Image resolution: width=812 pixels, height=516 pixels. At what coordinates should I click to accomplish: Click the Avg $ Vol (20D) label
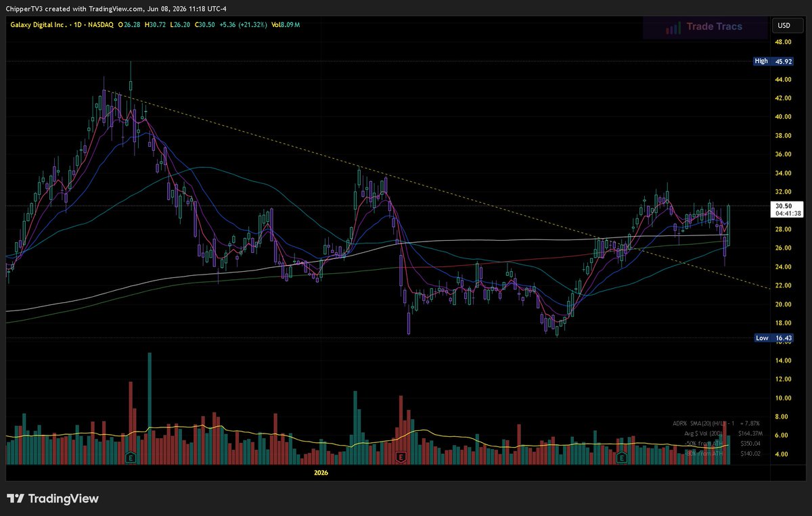tap(702, 433)
